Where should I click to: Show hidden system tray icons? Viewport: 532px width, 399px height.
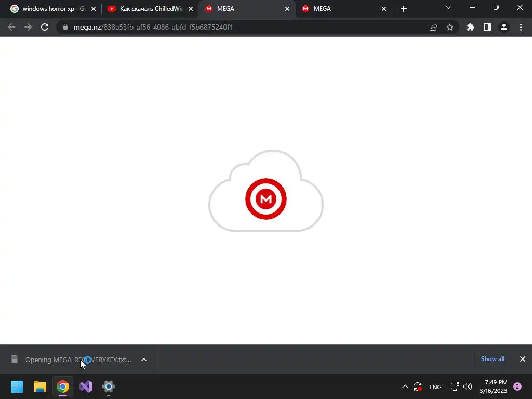405,387
